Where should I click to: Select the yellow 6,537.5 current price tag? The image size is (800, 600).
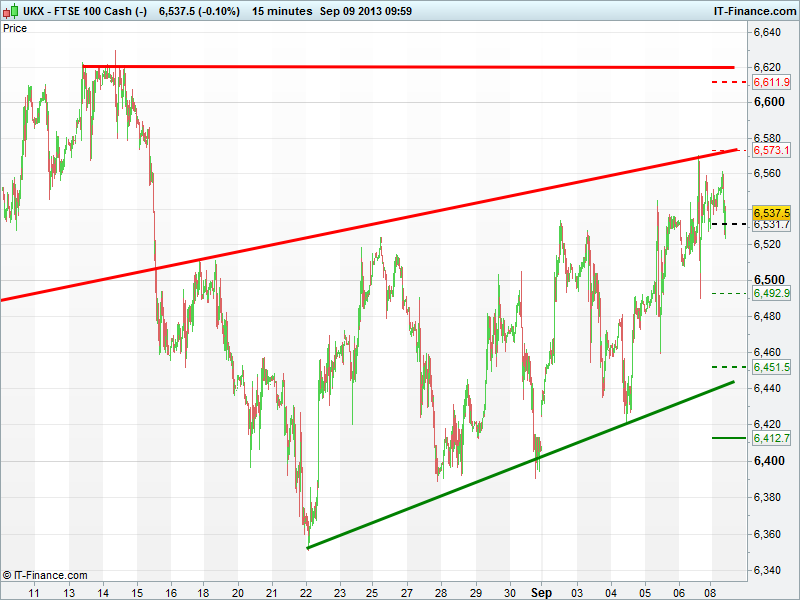(x=772, y=213)
